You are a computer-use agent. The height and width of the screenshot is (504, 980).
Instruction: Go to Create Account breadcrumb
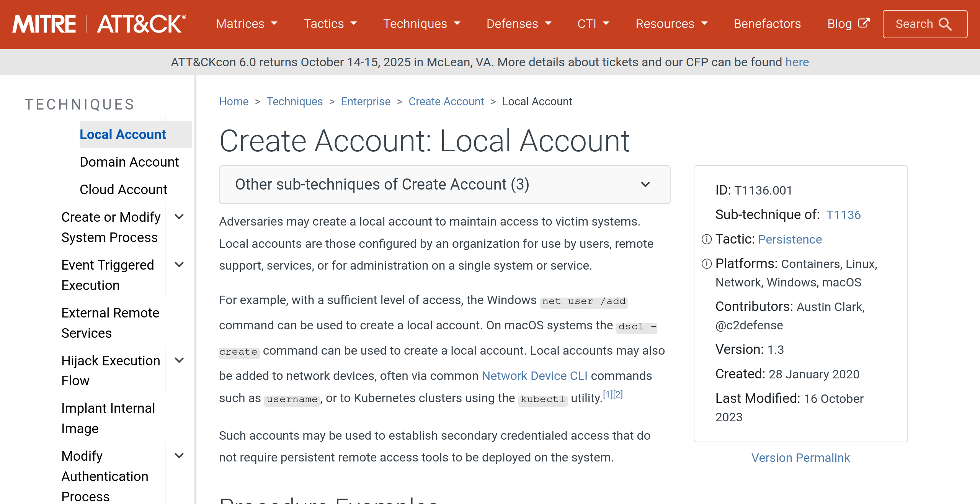tap(446, 101)
